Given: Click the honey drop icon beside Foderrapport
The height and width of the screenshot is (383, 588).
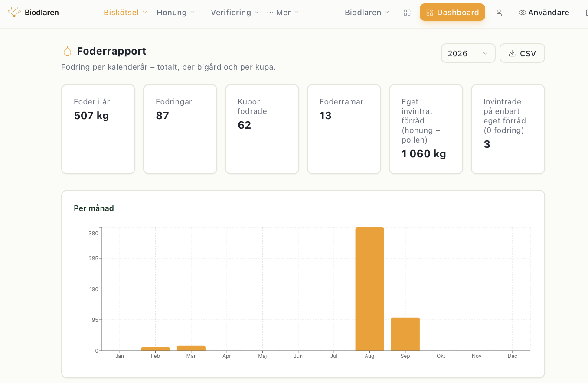Looking at the screenshot, I should (x=67, y=52).
